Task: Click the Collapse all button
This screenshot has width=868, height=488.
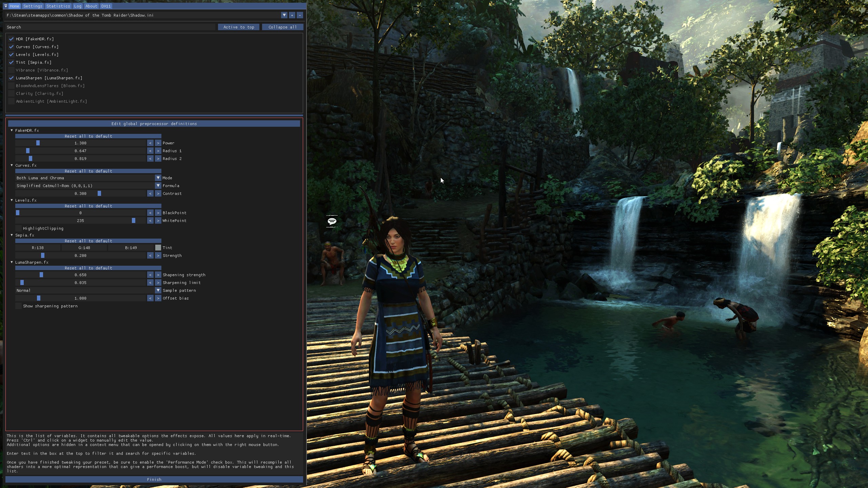Action: 282,27
